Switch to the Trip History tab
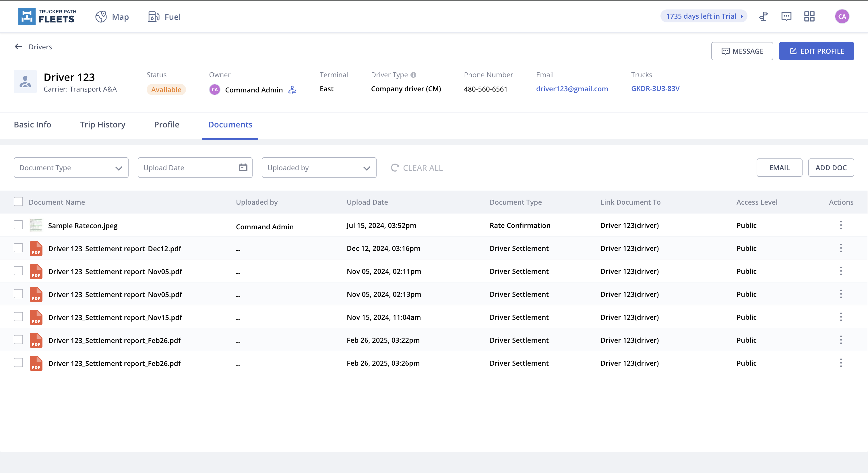 pos(102,125)
